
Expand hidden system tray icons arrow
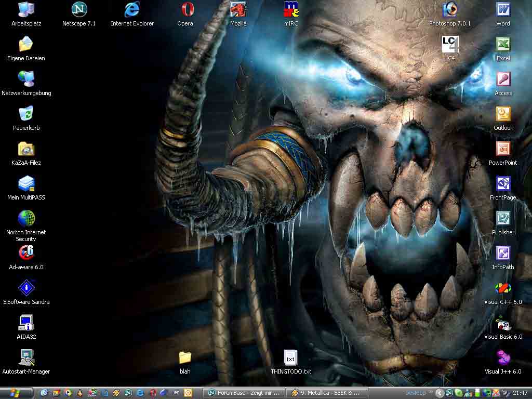[440, 393]
